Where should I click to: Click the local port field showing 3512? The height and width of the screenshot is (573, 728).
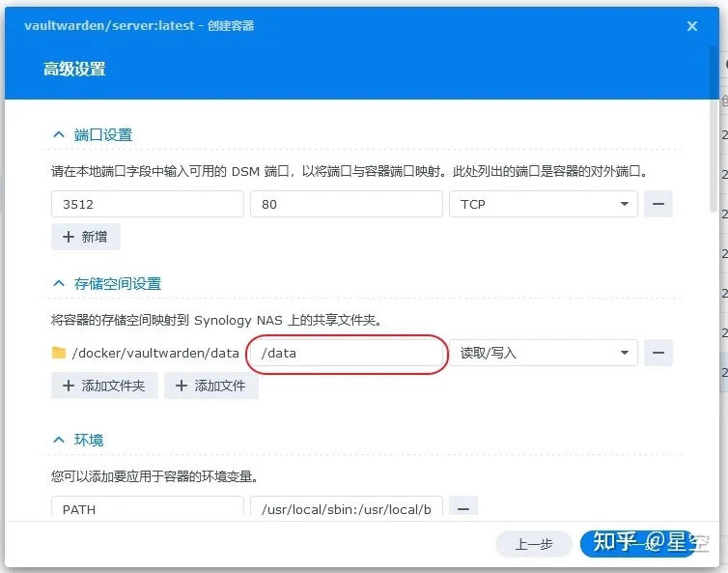pos(147,204)
